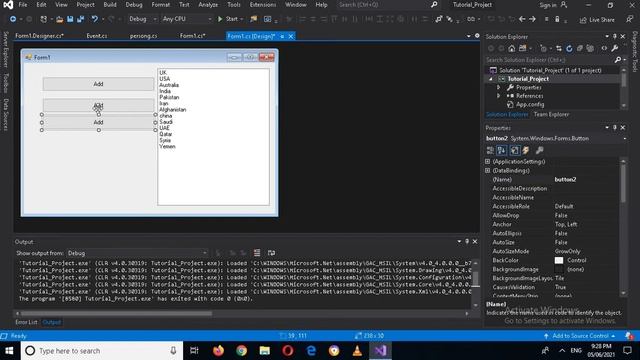Click the Solution Explorer search magnifier icon
Viewport: 640px width, 360px height.
click(x=618, y=60)
